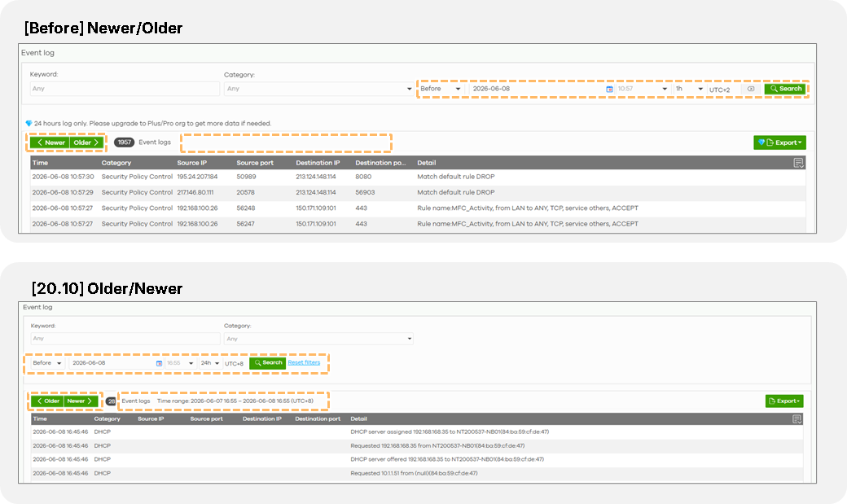
Task: Expand the Category dropdown in the lower event log
Action: coord(318,339)
